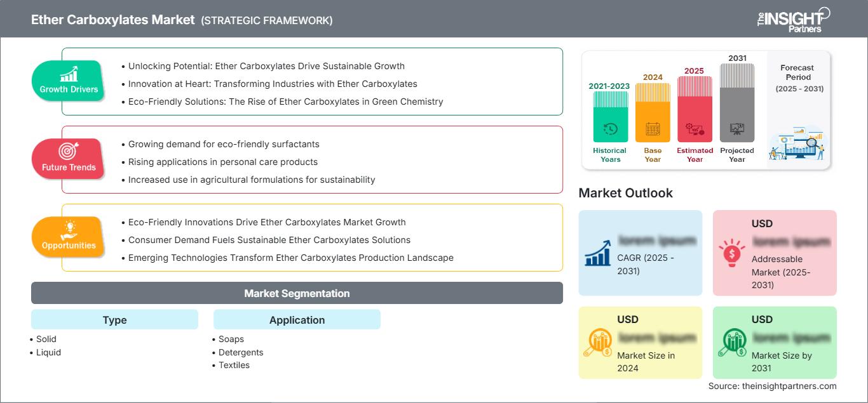The width and height of the screenshot is (868, 403).
Task: Click the 2024 base year bar
Action: pyautogui.click(x=653, y=112)
